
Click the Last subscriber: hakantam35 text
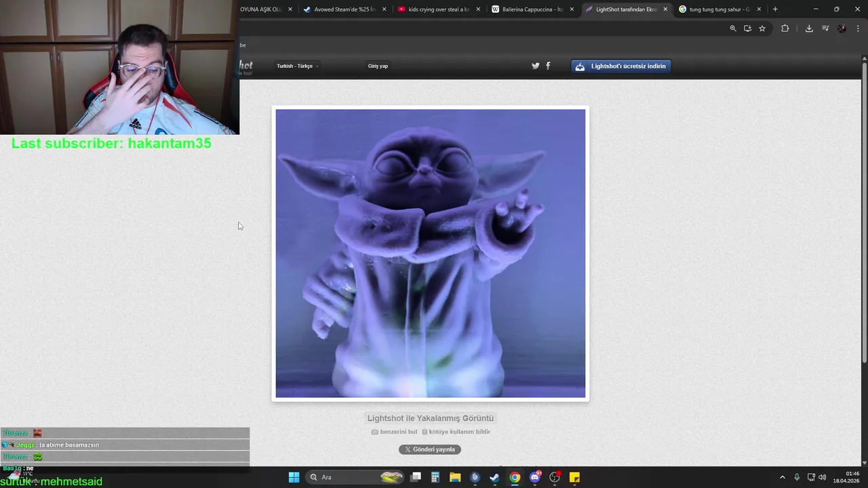pyautogui.click(x=111, y=143)
